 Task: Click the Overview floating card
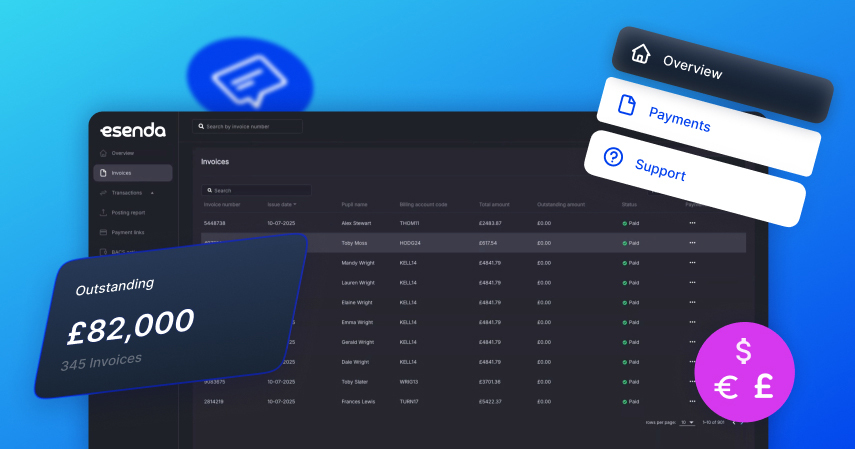pos(722,74)
